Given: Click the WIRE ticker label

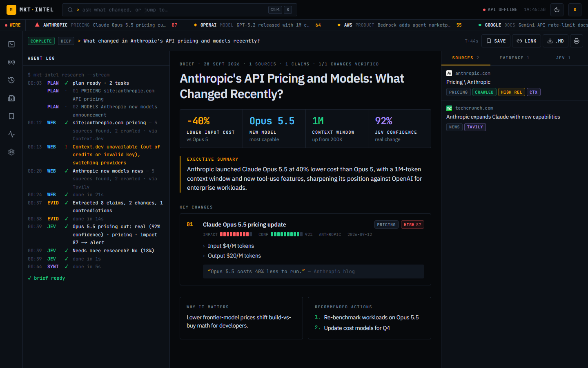Looking at the screenshot, I should pos(13,25).
